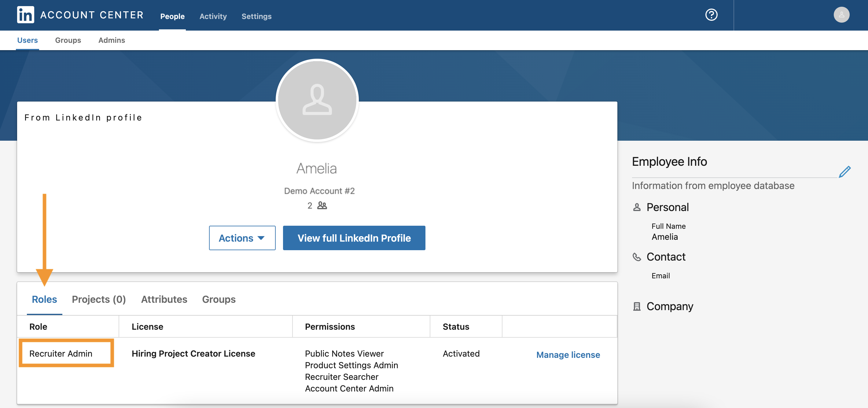The image size is (868, 408).
Task: Click the Employee Info heading
Action: [x=669, y=161]
